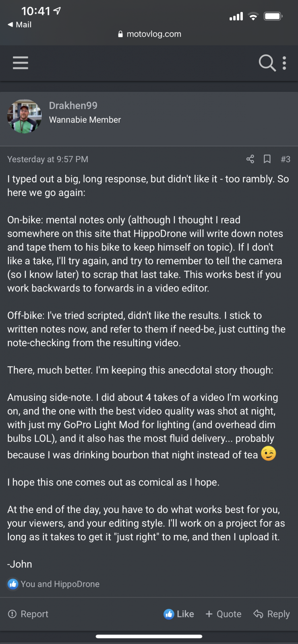Return to the Mail app
The height and width of the screenshot is (644, 298).
19,25
